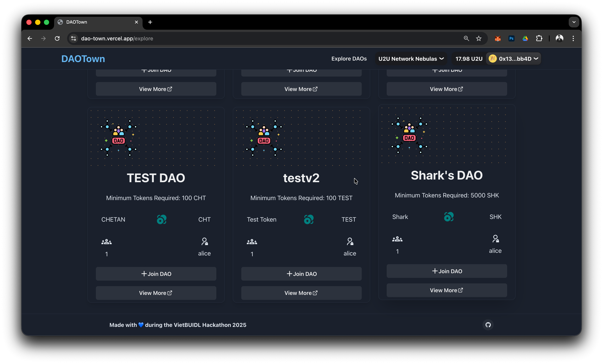
Task: Open the Google Drive extension icon
Action: 525,38
